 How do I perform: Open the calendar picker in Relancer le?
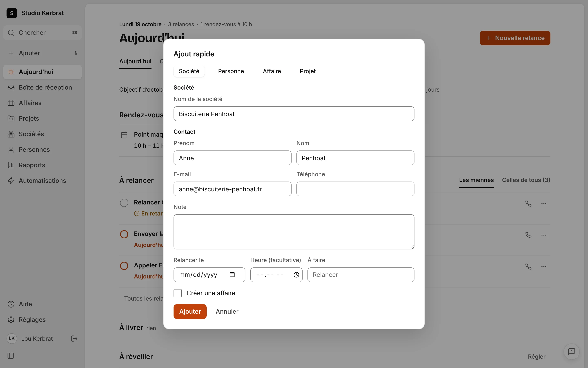pyautogui.click(x=232, y=275)
